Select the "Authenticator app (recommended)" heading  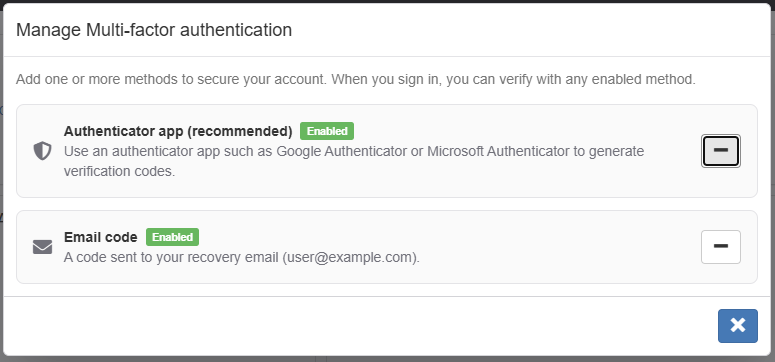pos(178,131)
